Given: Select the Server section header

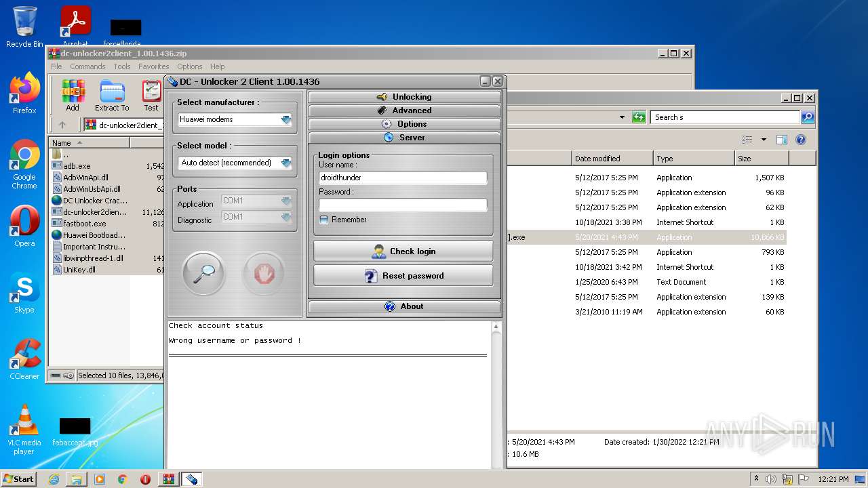Looking at the screenshot, I should [404, 138].
